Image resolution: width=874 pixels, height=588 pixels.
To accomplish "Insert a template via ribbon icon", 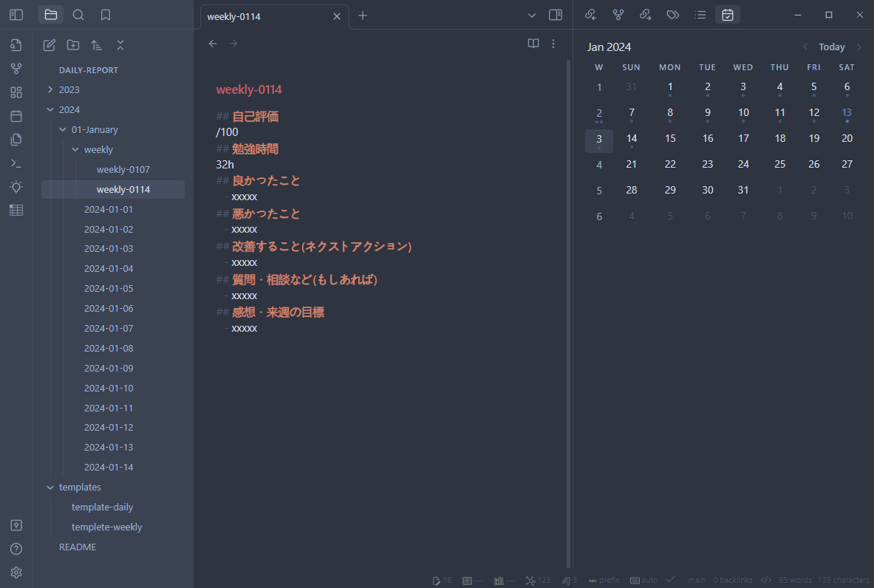I will (16, 140).
